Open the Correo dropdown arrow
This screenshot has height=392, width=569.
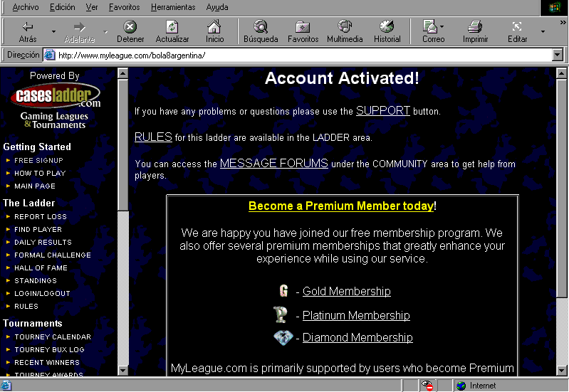pyautogui.click(x=442, y=27)
